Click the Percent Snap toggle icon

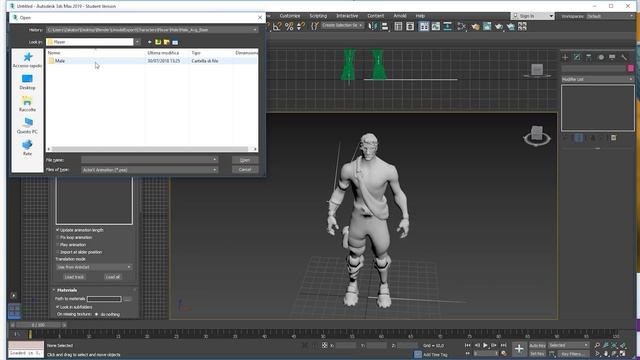click(x=289, y=27)
